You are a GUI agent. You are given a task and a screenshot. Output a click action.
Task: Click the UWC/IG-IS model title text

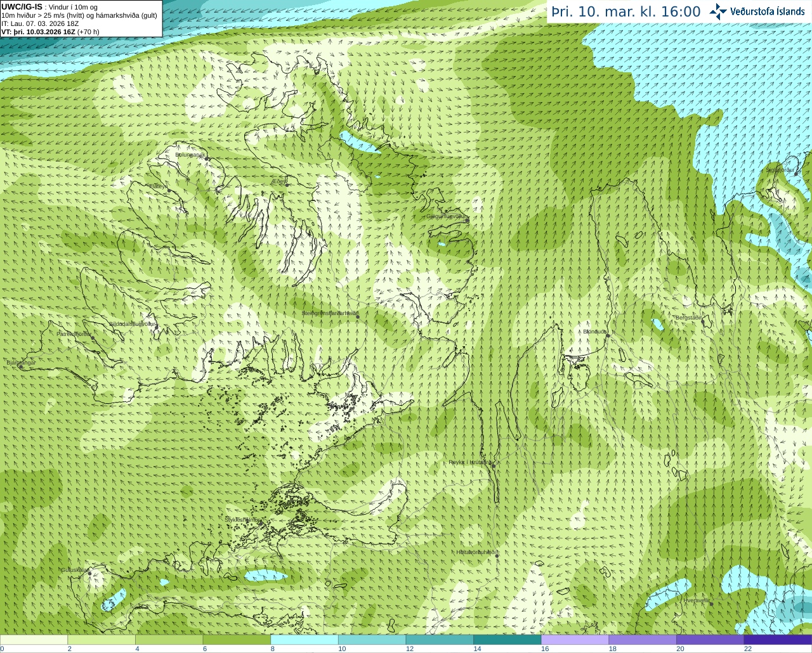22,6
